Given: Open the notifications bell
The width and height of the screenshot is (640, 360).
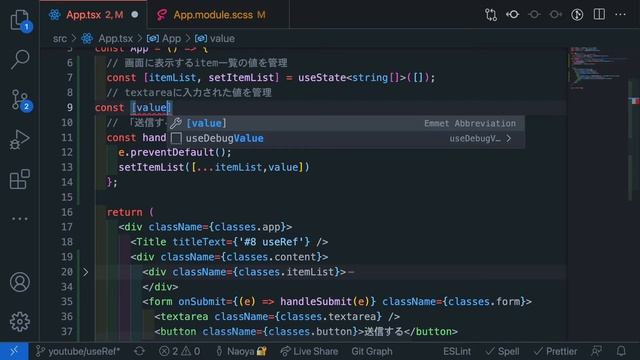Looking at the screenshot, I should coord(621,351).
